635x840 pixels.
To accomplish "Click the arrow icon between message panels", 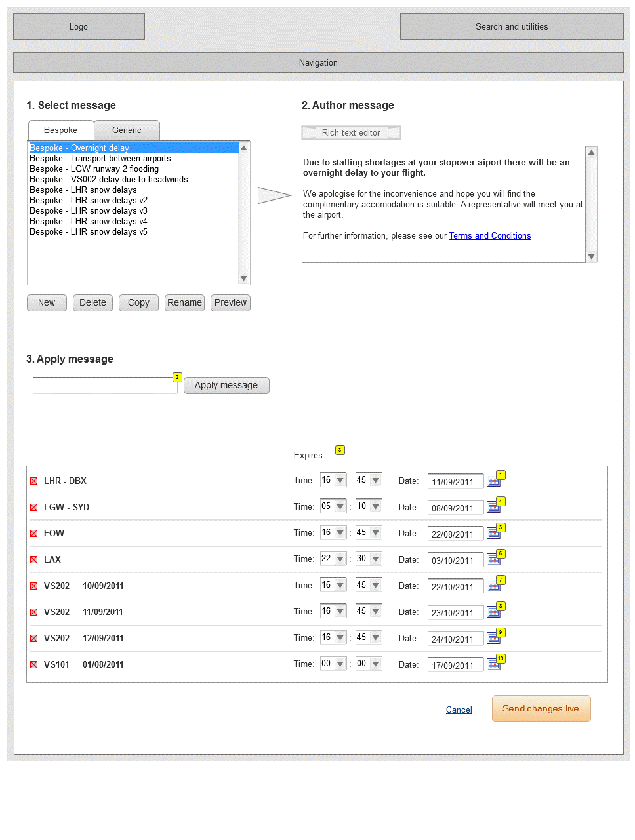I will coord(274,195).
